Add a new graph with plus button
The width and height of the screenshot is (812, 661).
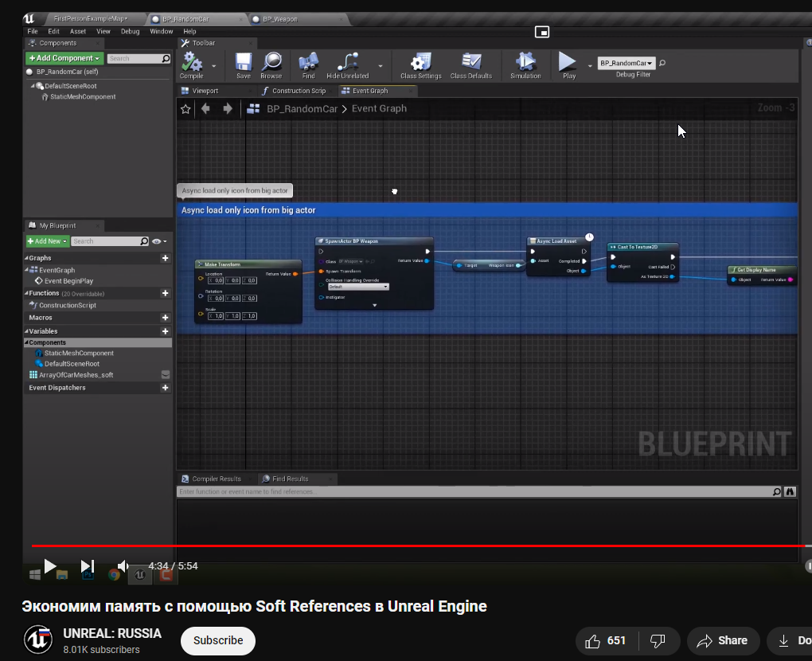166,258
